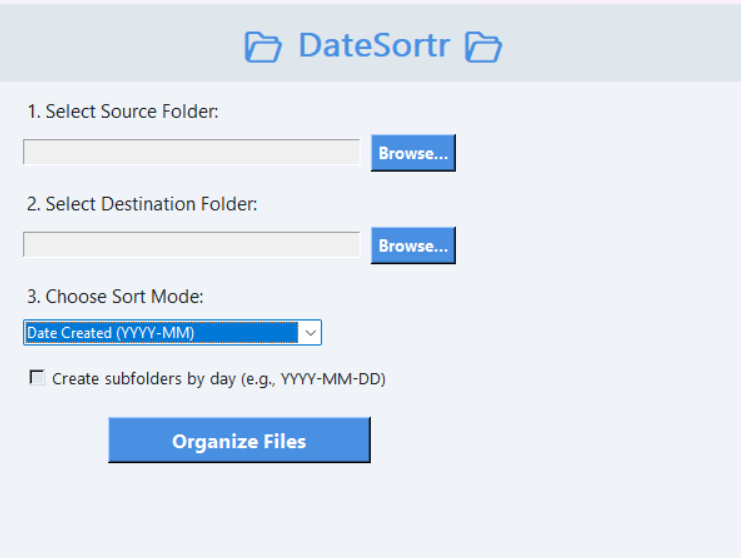Focus the destination folder path field
Screen dimensions: 741x558
191,245
